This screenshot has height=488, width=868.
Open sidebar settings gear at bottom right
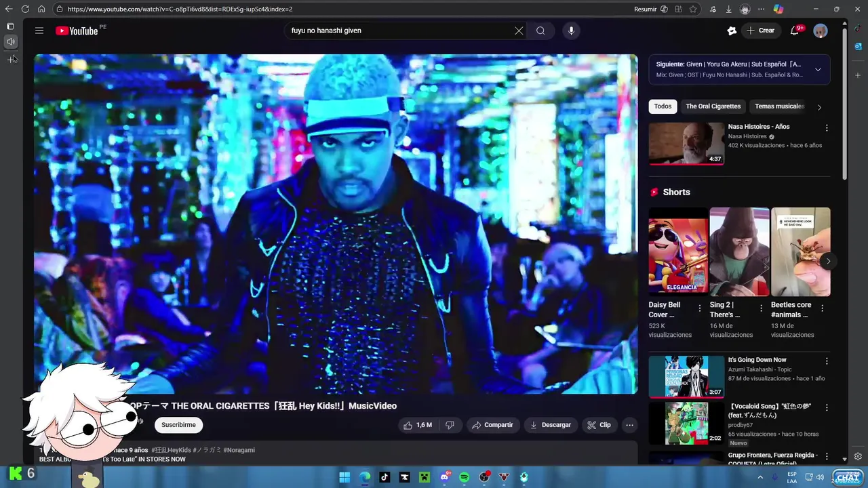point(858,457)
